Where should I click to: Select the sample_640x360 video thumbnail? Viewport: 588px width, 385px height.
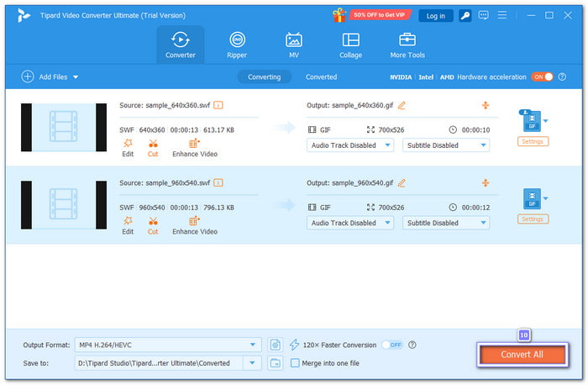(64, 128)
